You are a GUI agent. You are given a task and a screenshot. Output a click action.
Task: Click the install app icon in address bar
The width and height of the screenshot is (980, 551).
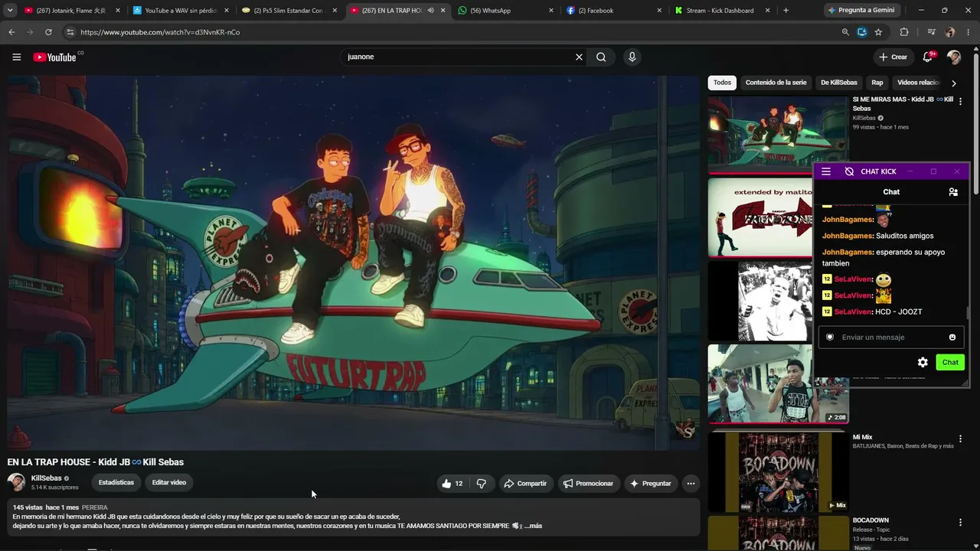click(x=861, y=32)
